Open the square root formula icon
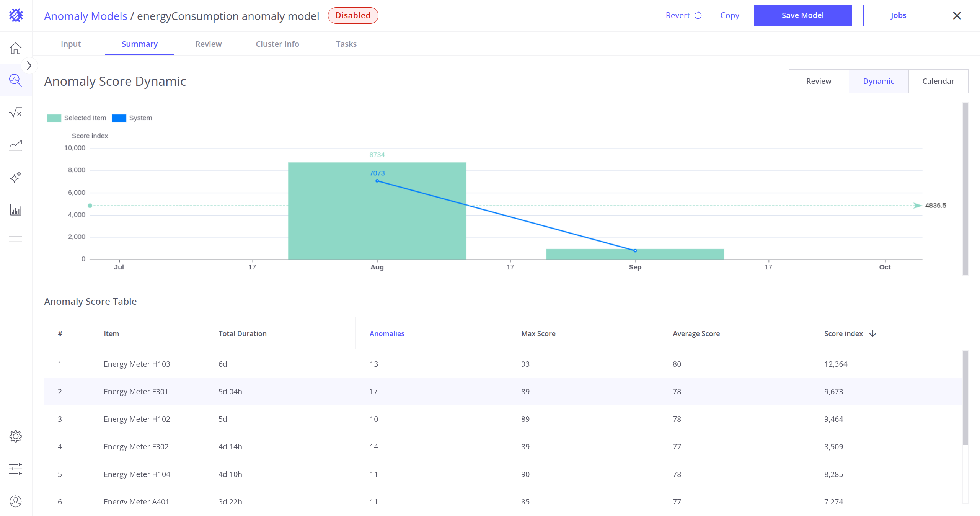The height and width of the screenshot is (516, 980). click(16, 113)
